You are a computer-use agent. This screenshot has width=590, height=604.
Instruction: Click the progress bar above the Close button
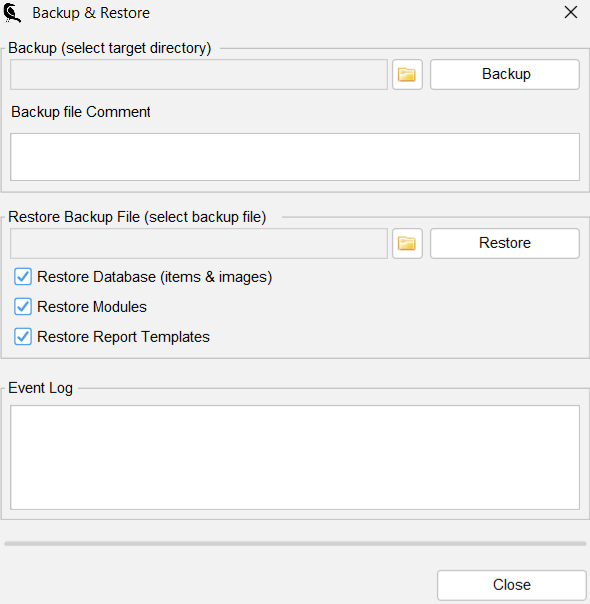click(295, 544)
